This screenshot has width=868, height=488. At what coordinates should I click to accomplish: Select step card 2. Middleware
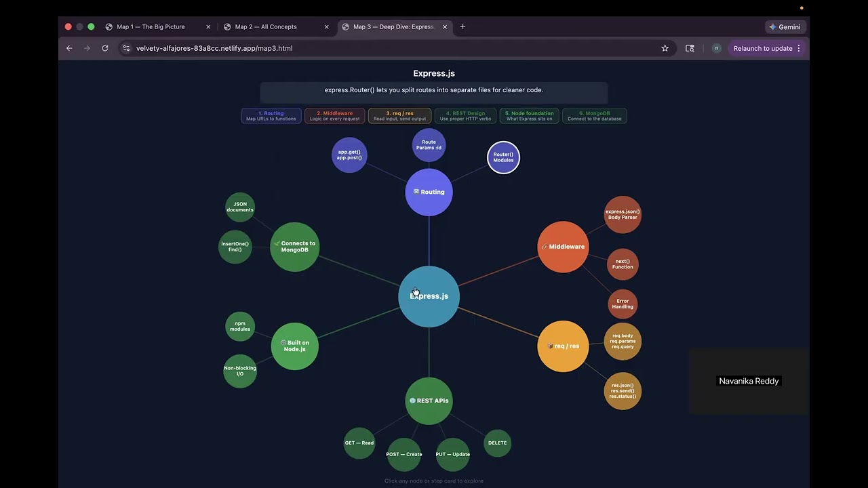(335, 116)
